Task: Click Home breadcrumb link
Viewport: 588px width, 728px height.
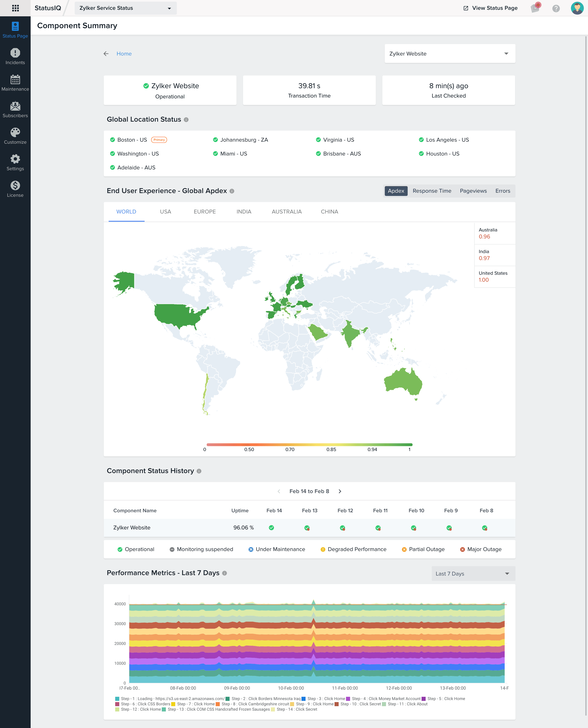Action: point(124,53)
